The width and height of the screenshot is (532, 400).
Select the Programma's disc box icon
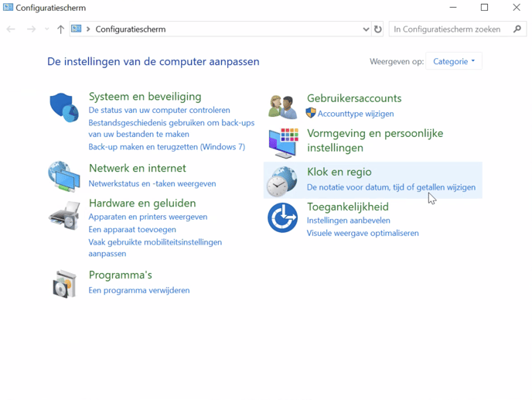coord(64,284)
